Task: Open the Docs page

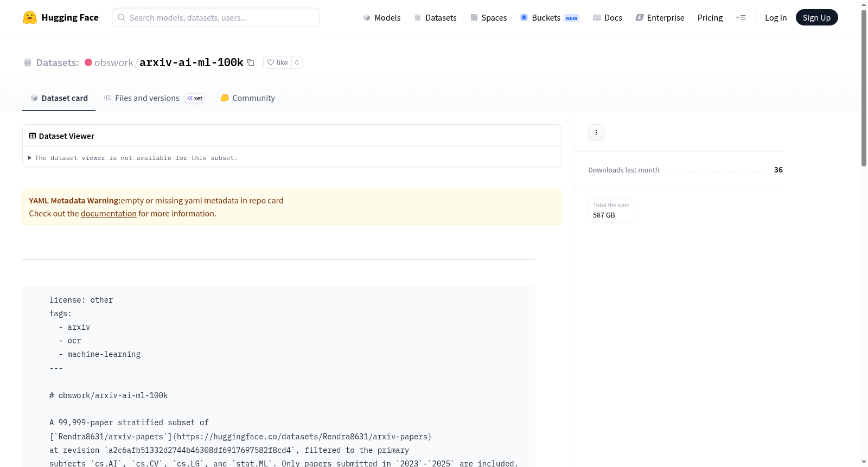Action: tap(608, 17)
